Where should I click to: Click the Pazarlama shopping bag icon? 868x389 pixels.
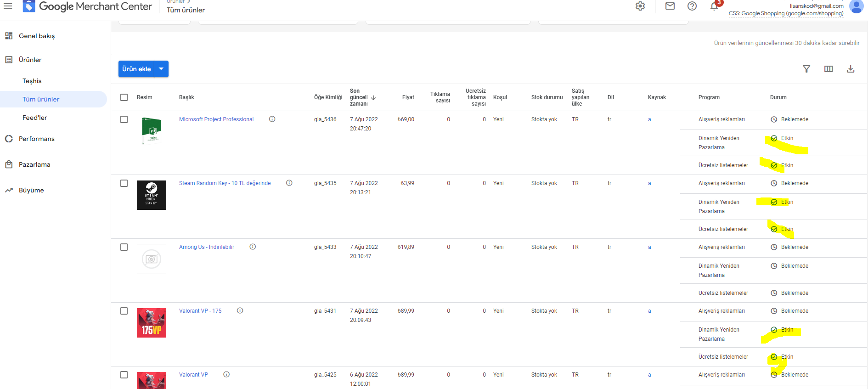pyautogui.click(x=9, y=164)
